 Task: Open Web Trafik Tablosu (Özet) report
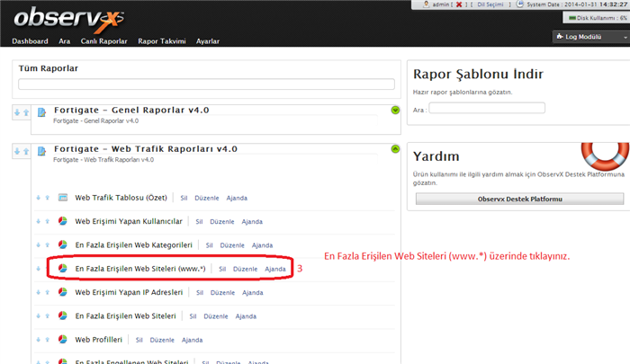[x=121, y=198]
